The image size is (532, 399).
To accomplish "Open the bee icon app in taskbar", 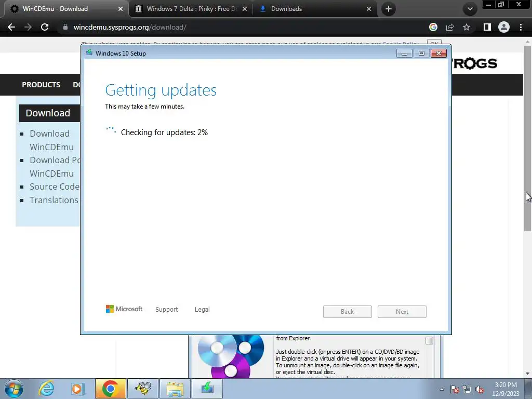I will click(x=143, y=389).
